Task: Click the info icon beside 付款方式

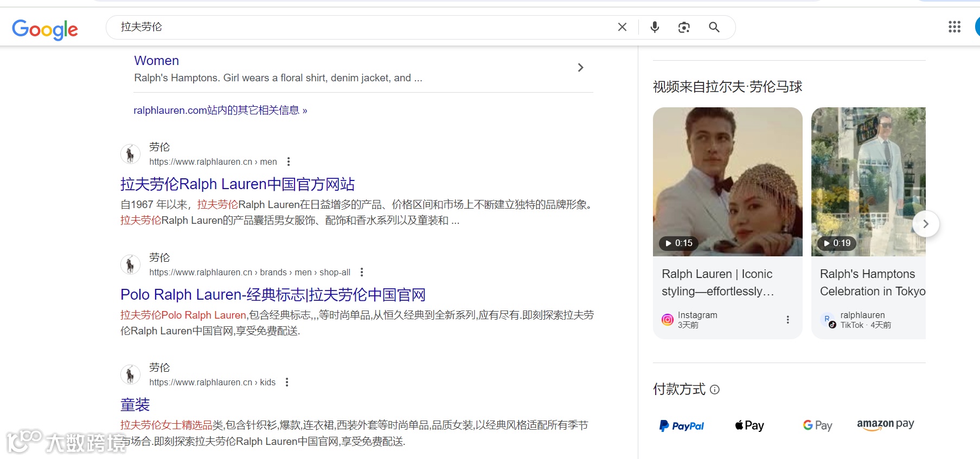Action: [x=715, y=389]
